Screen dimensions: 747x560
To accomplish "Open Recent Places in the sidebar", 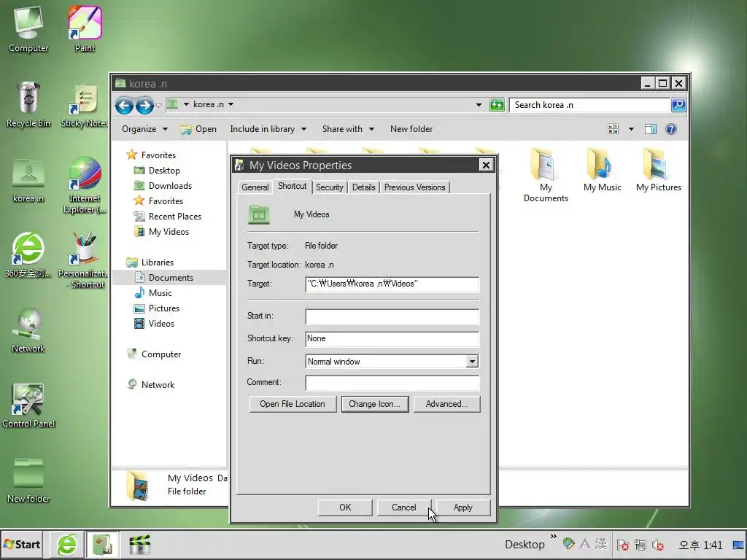I will pos(167,216).
